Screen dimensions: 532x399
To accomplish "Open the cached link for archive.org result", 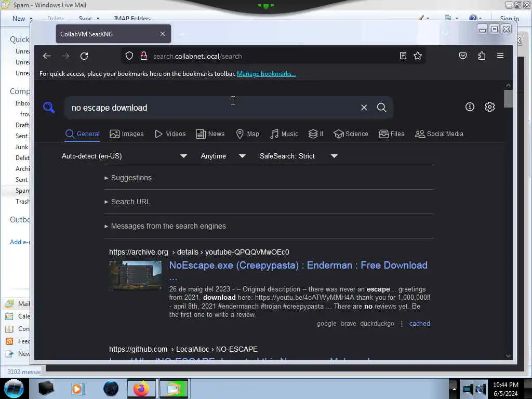I will click(420, 324).
